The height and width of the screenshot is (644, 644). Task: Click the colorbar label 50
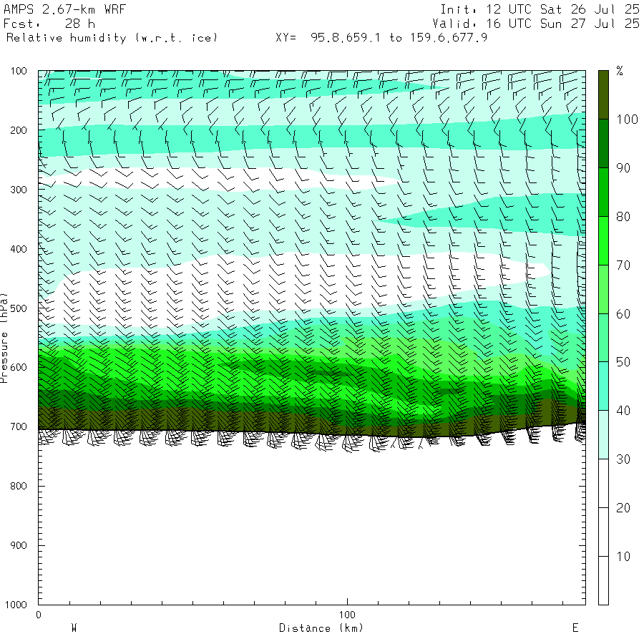(623, 362)
